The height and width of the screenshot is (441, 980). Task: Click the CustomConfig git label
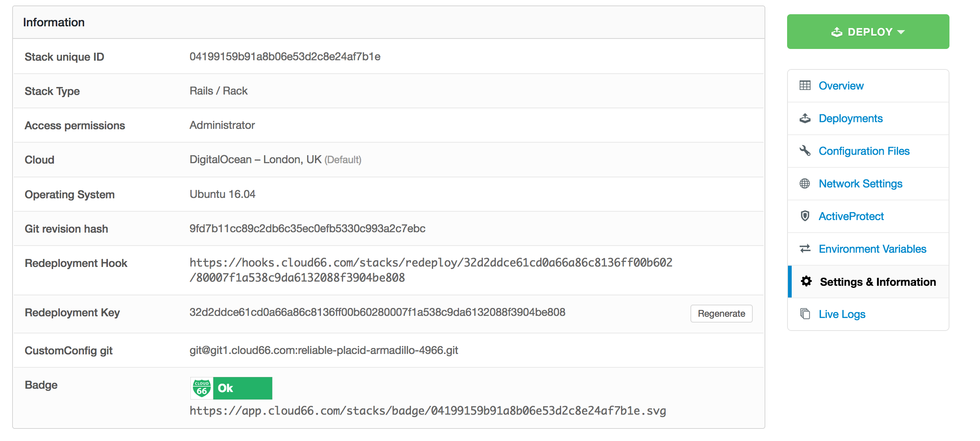[x=69, y=351]
